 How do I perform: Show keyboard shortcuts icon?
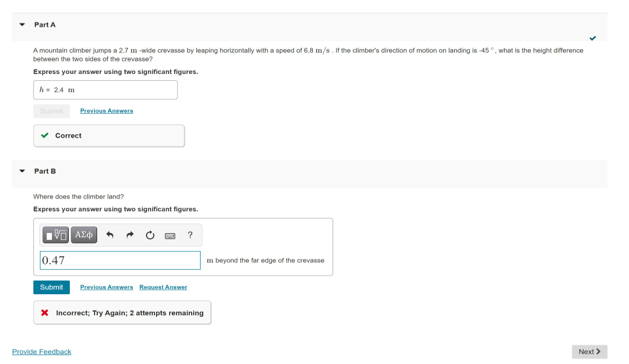tap(170, 235)
